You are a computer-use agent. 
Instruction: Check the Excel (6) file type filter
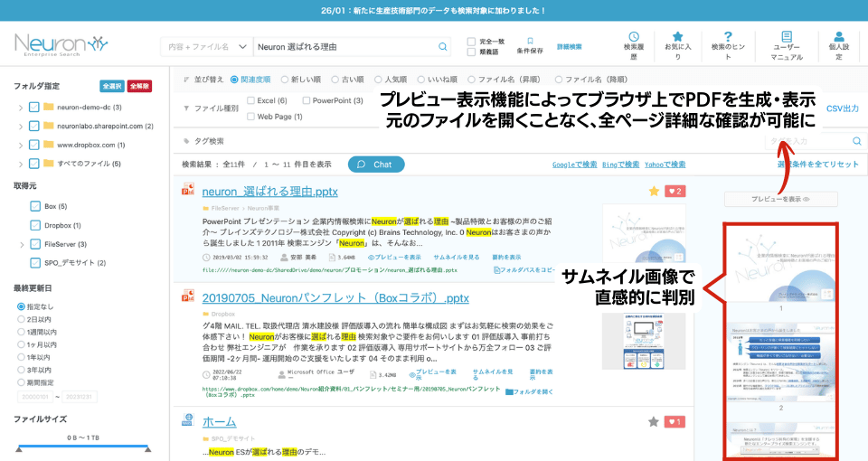click(x=250, y=100)
